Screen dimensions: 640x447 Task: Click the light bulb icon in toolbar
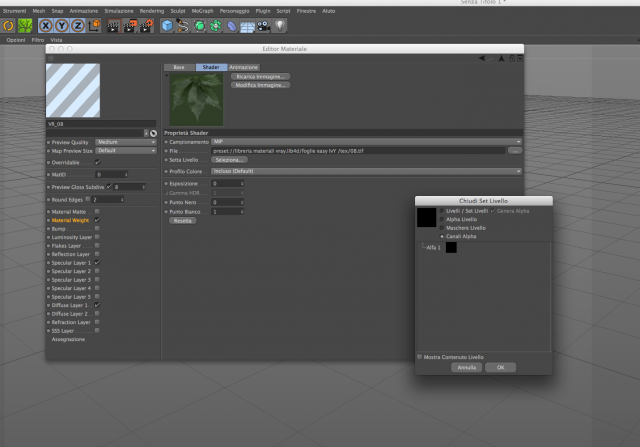(280, 26)
